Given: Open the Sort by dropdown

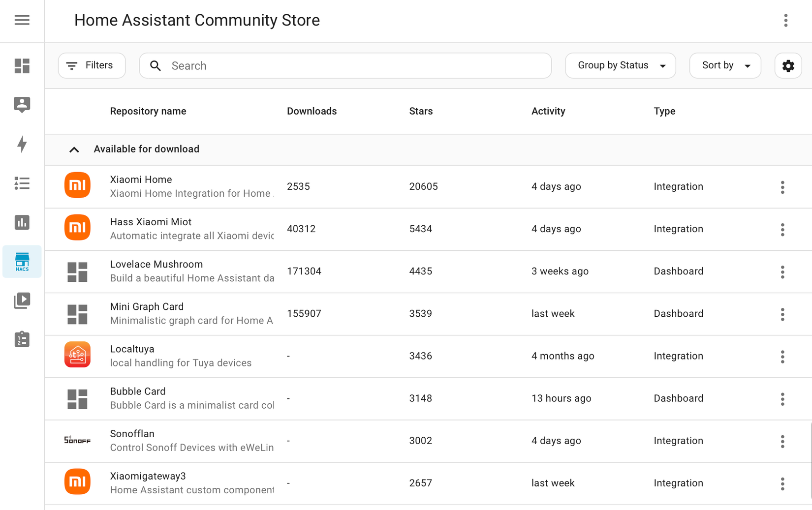Looking at the screenshot, I should (725, 65).
